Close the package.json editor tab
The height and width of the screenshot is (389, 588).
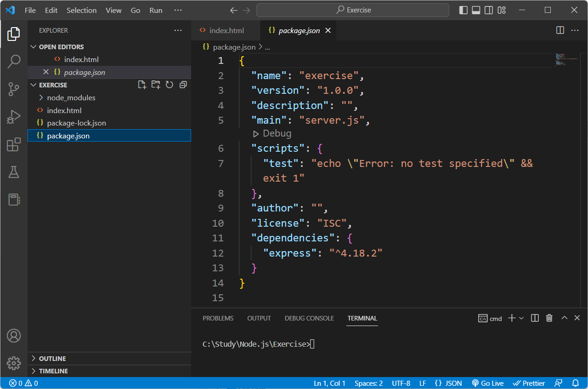coord(328,31)
